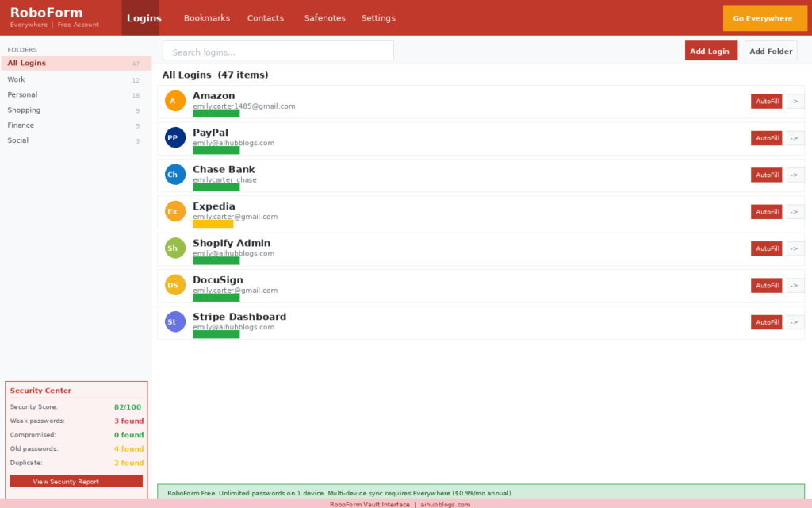Click the Security Center heading
This screenshot has width=812, height=508.
click(40, 391)
